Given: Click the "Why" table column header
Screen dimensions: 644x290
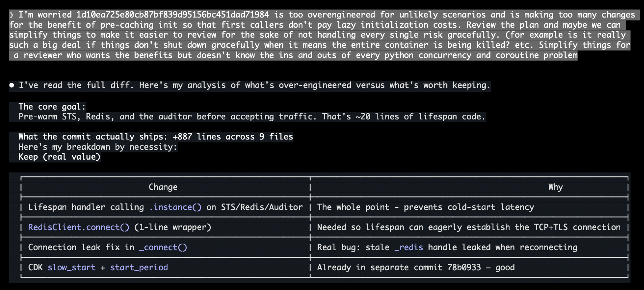Looking at the screenshot, I should pos(555,187).
